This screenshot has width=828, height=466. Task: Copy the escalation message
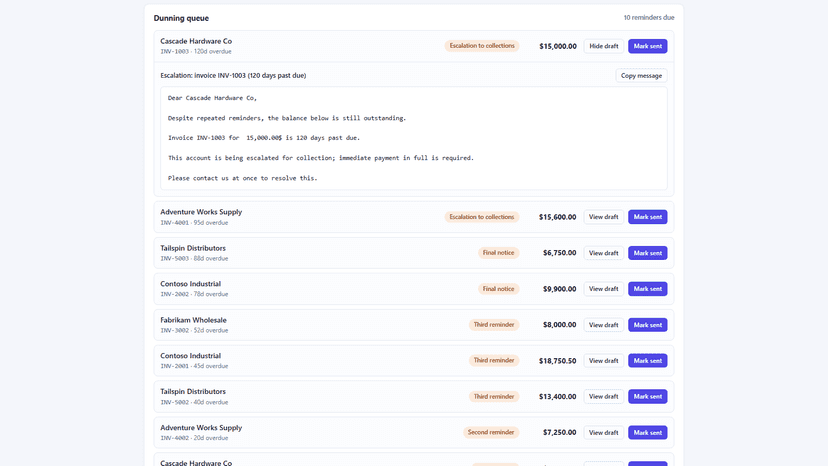(x=641, y=76)
